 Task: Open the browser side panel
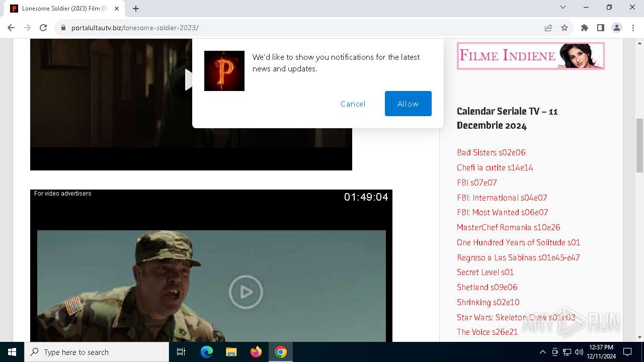601,28
